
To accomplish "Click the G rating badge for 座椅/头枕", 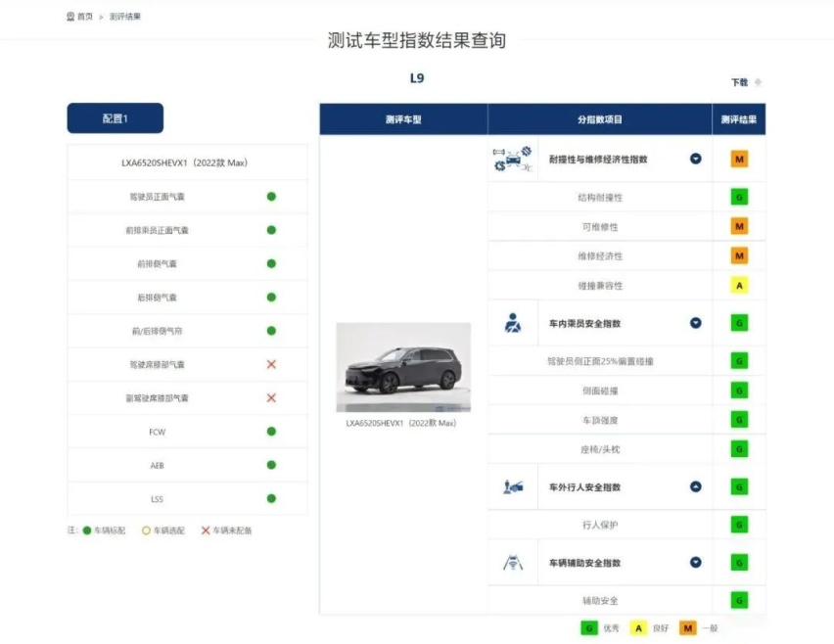I will point(739,449).
